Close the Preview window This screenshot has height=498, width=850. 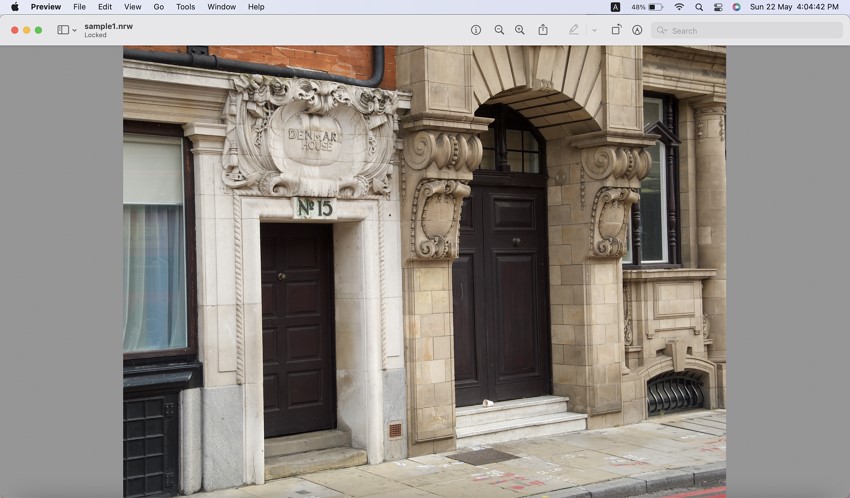(x=15, y=30)
